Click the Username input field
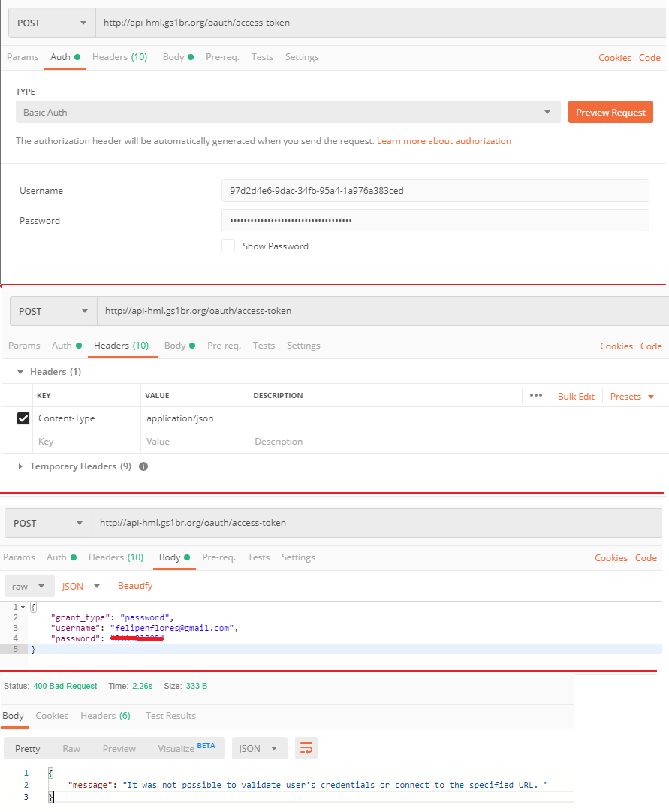Image resolution: width=669 pixels, height=812 pixels. click(435, 191)
